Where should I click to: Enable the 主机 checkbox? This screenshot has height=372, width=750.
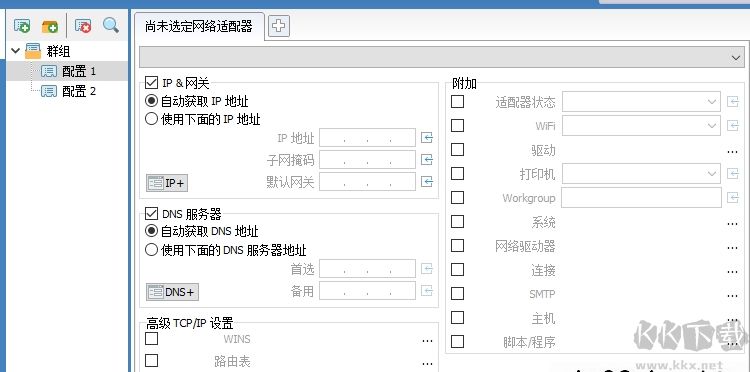(458, 317)
